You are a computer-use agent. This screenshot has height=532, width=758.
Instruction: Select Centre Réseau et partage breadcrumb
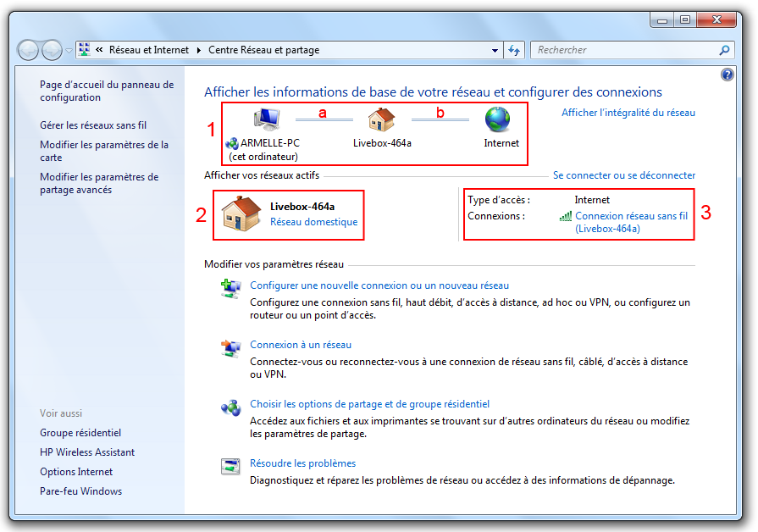tap(264, 50)
